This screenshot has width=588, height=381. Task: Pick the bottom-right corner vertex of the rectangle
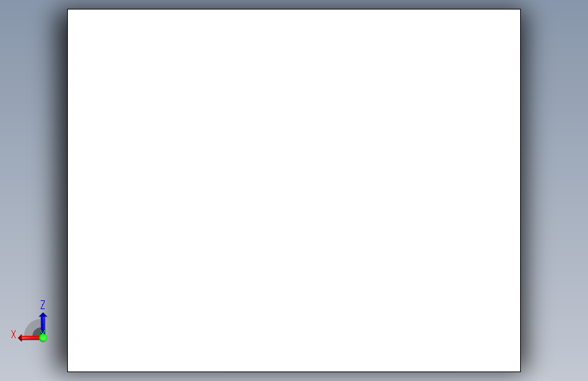click(x=520, y=372)
